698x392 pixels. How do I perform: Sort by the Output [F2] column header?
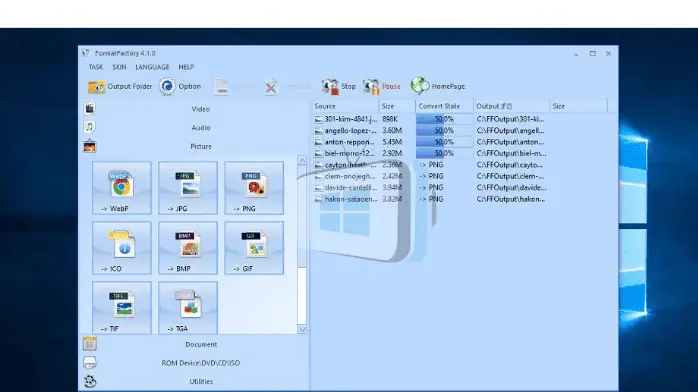pyautogui.click(x=511, y=106)
